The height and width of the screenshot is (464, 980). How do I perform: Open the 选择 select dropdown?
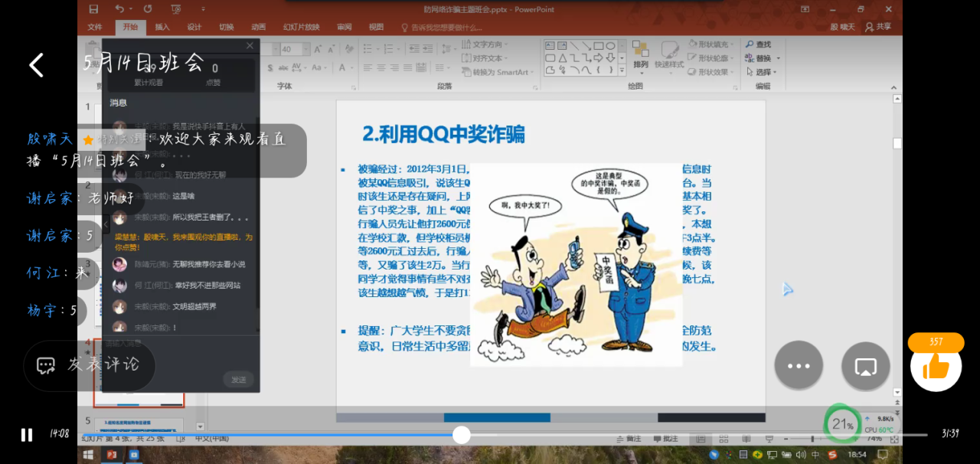click(760, 72)
